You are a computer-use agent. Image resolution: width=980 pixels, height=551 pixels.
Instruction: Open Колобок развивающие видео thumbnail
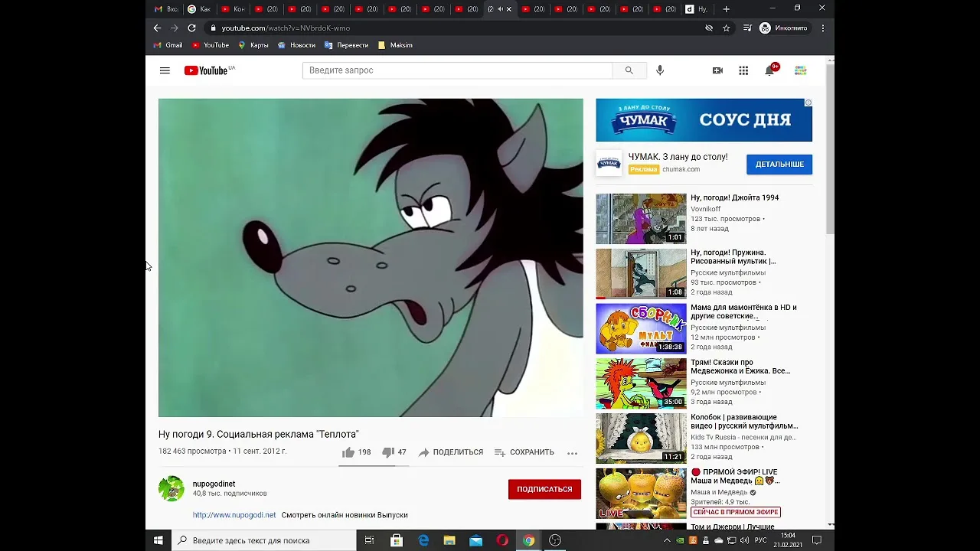pos(641,439)
